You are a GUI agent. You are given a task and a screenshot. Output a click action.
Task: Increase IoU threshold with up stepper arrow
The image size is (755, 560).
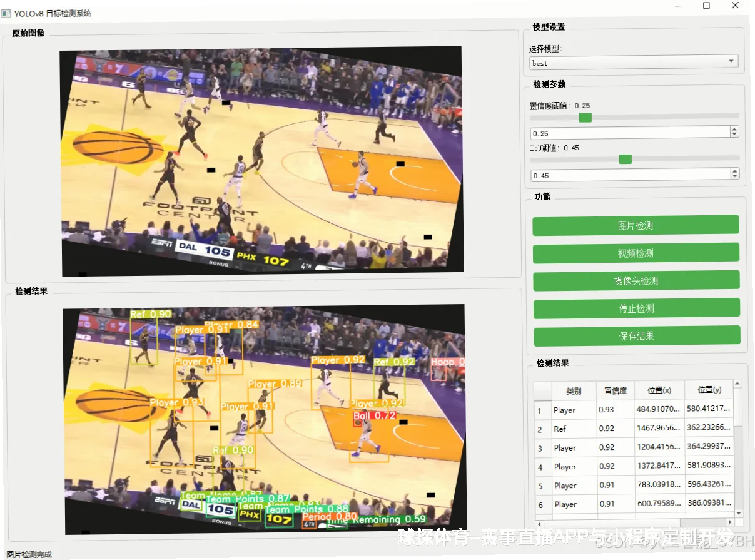(x=734, y=172)
